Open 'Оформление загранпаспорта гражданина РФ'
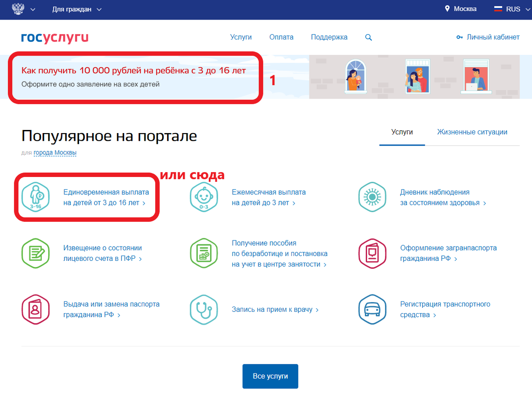Viewport: 532px width, 397px height. point(448,253)
